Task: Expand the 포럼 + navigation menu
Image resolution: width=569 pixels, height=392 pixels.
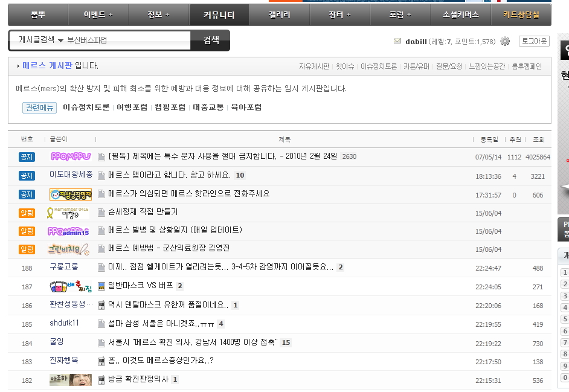Action: click(400, 14)
